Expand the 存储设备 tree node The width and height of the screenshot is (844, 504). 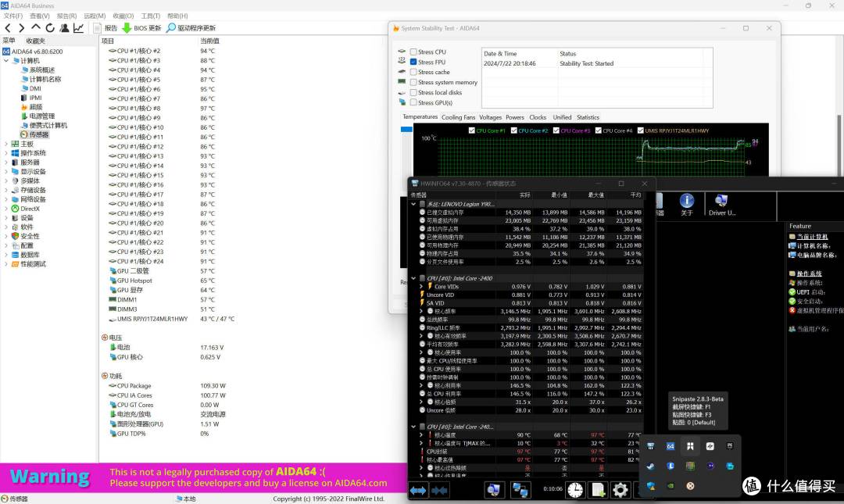tap(6, 190)
